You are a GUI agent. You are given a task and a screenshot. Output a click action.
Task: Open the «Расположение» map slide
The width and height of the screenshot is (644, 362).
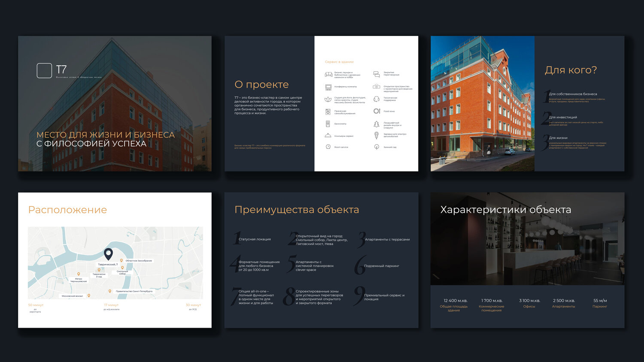tap(115, 260)
